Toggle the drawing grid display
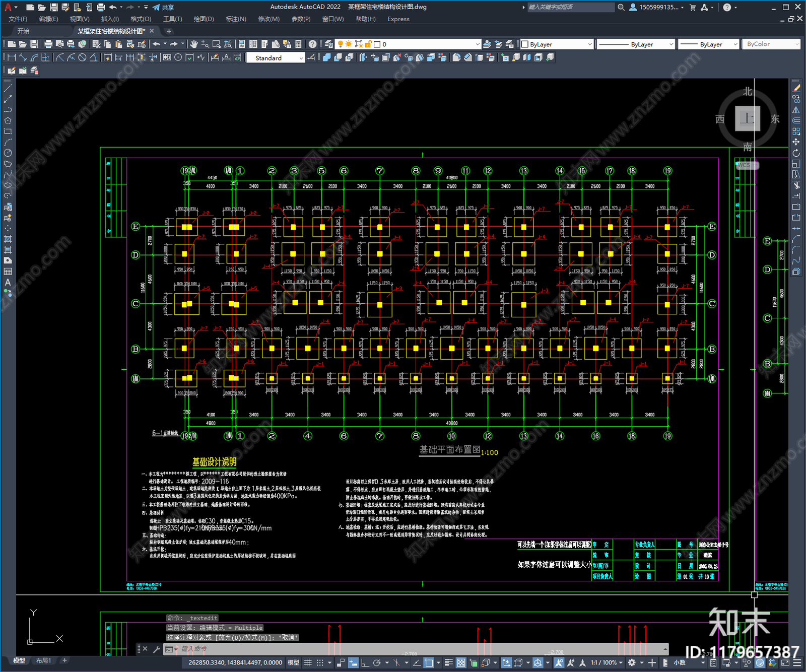 (x=308, y=663)
